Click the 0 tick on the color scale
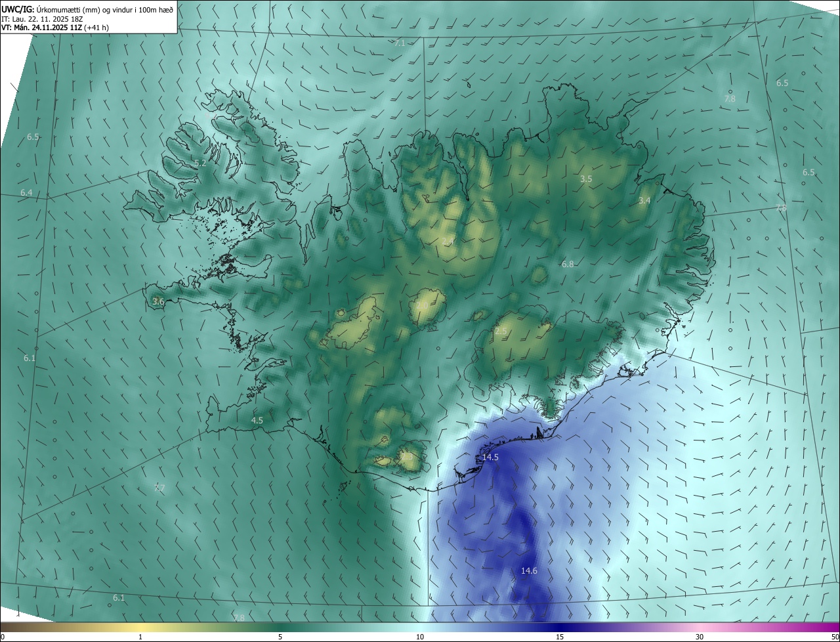Image resolution: width=840 pixels, height=642 pixels. point(3,637)
